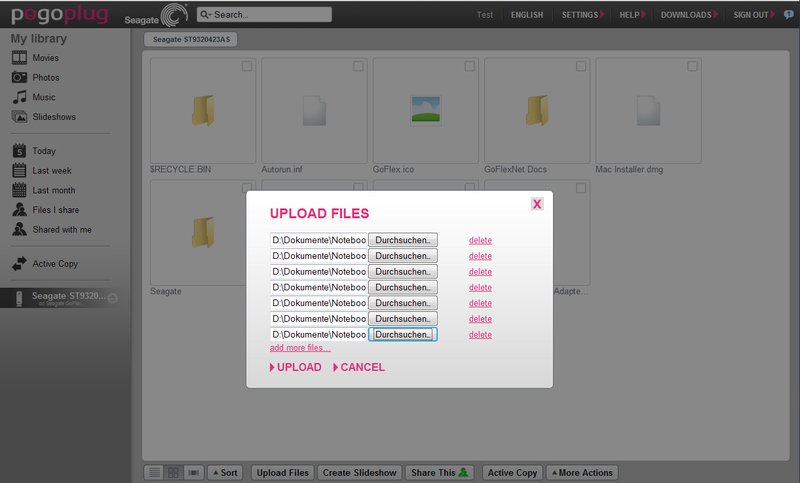Click the search field in header

[265, 15]
